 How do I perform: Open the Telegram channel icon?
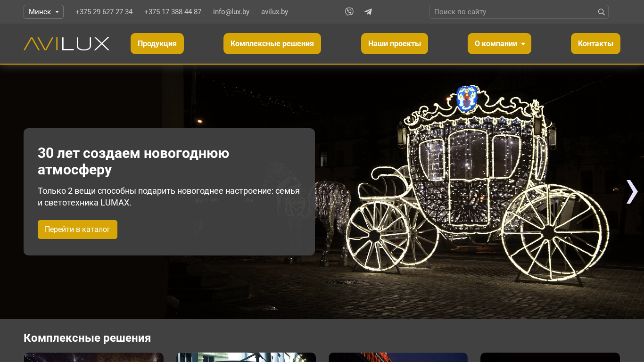coord(368,12)
